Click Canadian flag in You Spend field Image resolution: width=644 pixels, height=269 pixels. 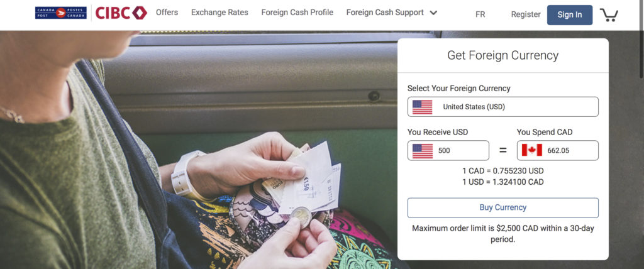point(532,150)
